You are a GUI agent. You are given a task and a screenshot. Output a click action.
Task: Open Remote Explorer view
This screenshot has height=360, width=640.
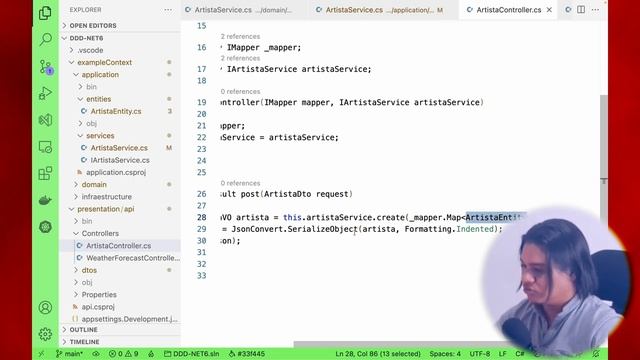(x=45, y=147)
